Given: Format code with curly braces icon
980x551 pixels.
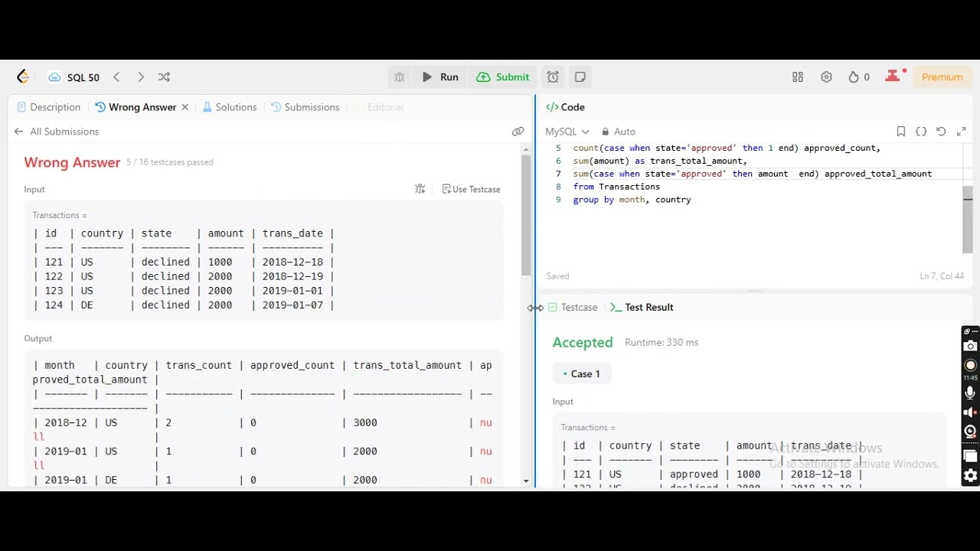Looking at the screenshot, I should [x=921, y=132].
